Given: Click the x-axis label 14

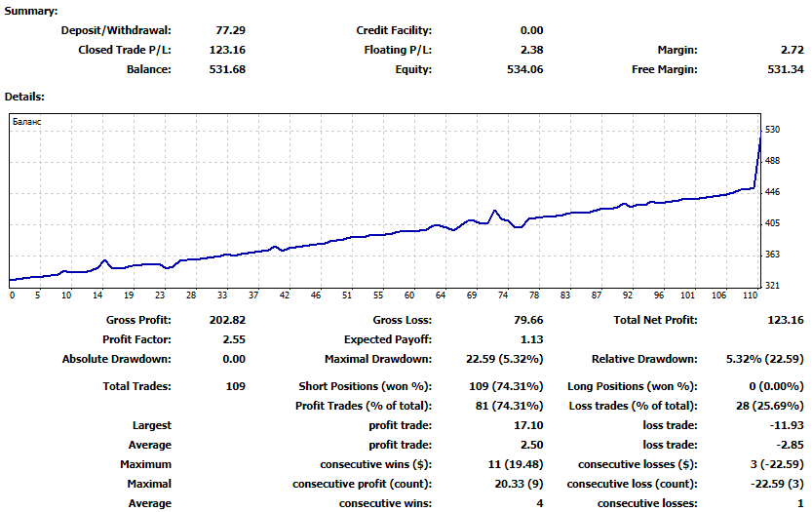Looking at the screenshot, I should (97, 295).
